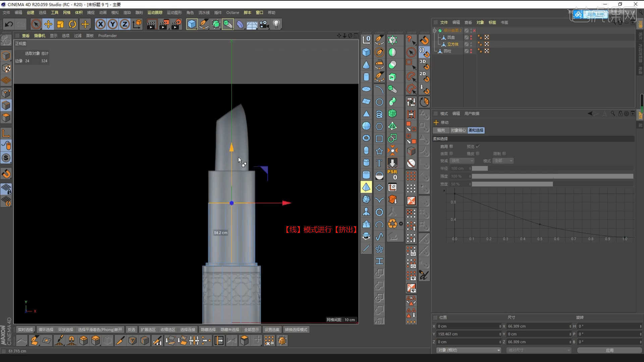
Task: Activate the Rotate tool icon
Action: [x=72, y=24]
